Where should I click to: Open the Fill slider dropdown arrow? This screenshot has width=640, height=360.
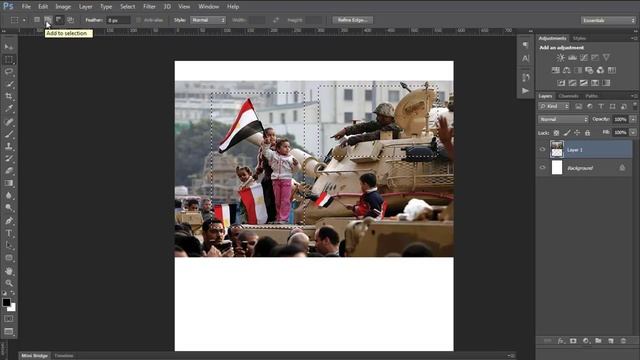pyautogui.click(x=633, y=132)
